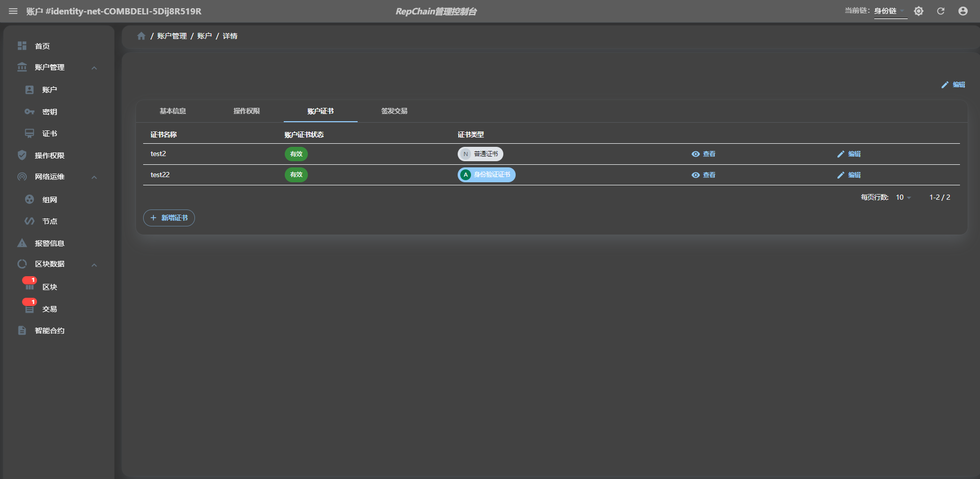The height and width of the screenshot is (479, 980).
Task: Open the 每页行数 rows dropdown
Action: tap(903, 198)
